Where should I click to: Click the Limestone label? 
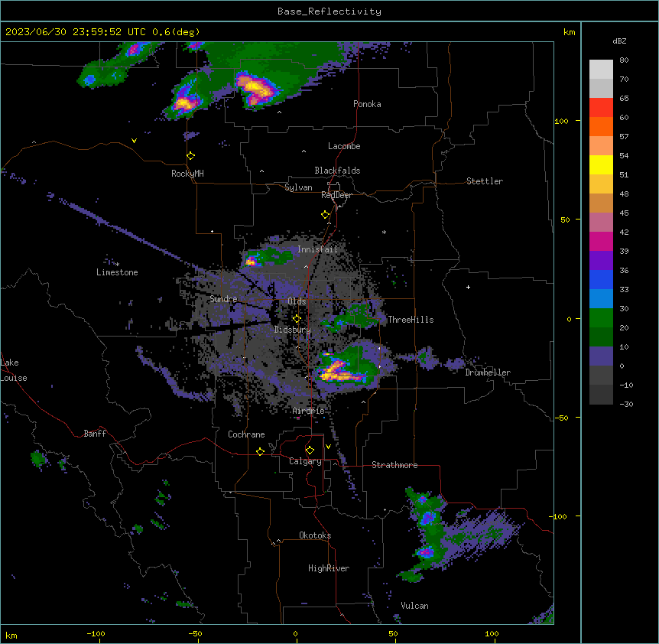[117, 272]
